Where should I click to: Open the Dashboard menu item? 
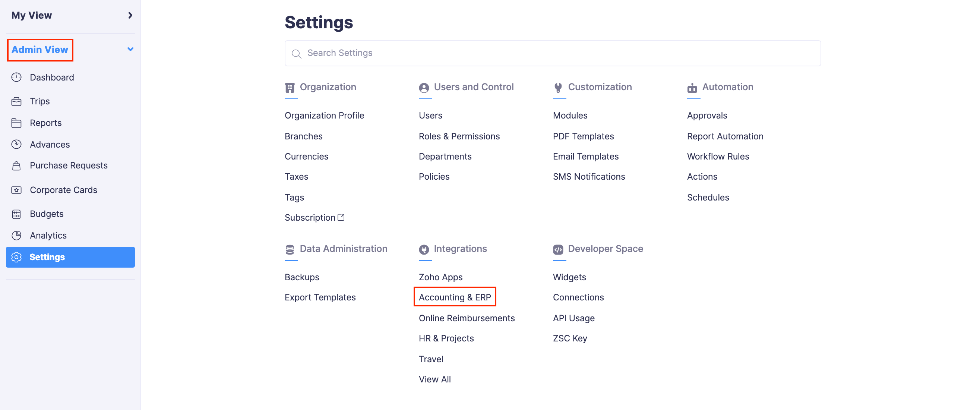(x=52, y=77)
